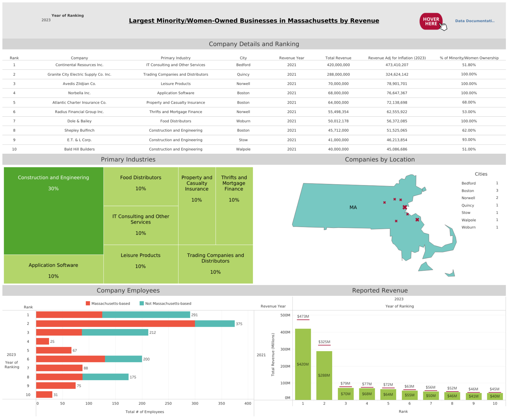Click the Walpole marker on the map
Image resolution: width=508 pixels, height=420 pixels.
coord(396,221)
